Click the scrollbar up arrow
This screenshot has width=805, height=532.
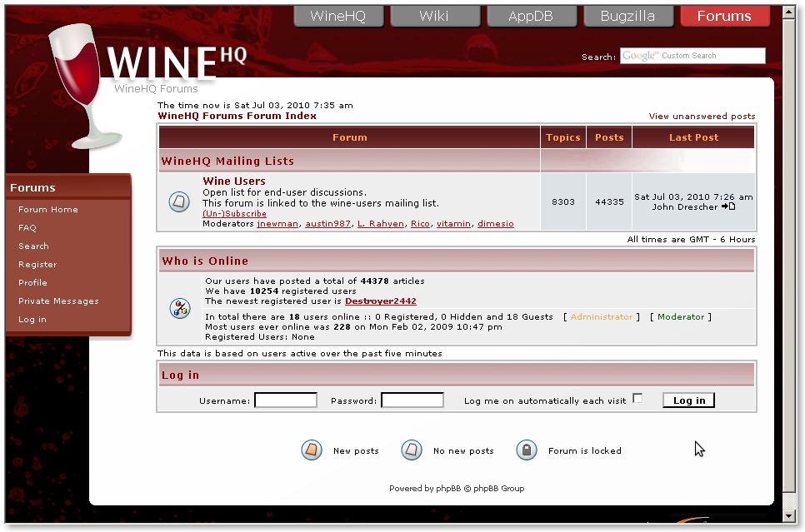790,12
